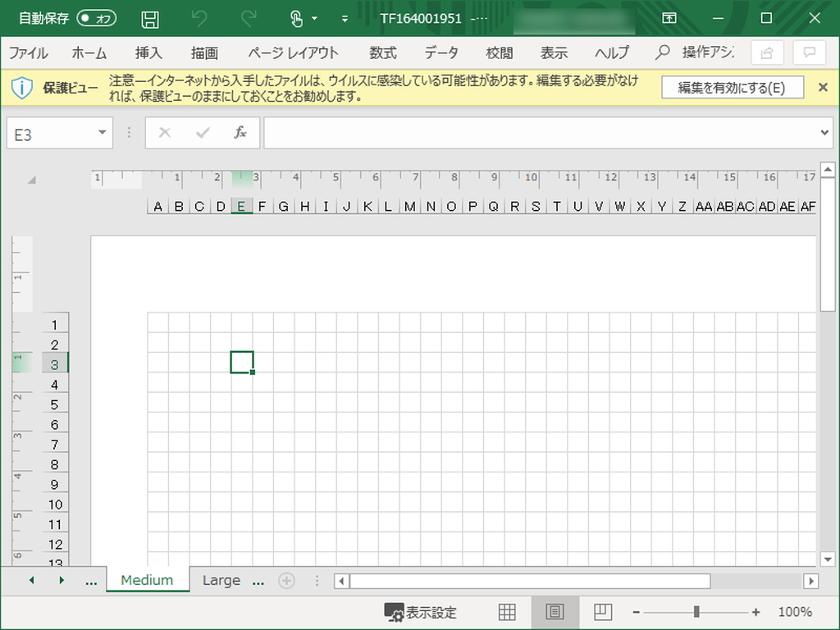Click the Protected View shield icon
This screenshot has width=840, height=630.
(22, 87)
